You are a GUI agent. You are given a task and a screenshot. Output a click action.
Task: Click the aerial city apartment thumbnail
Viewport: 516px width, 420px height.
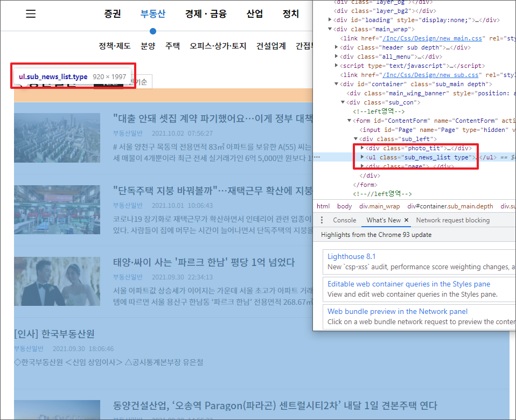pyautogui.click(x=57, y=138)
